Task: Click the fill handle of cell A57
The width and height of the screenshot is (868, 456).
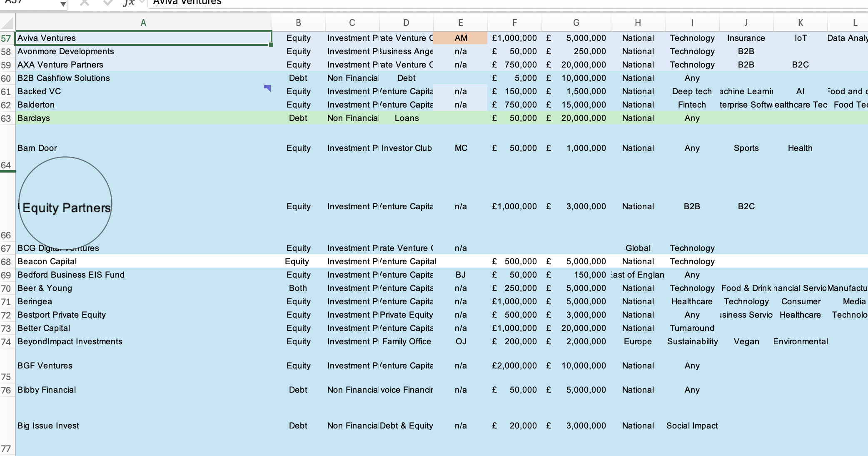Action: coord(271,45)
